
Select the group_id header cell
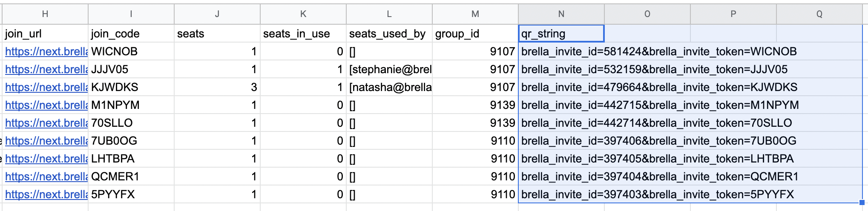point(475,34)
